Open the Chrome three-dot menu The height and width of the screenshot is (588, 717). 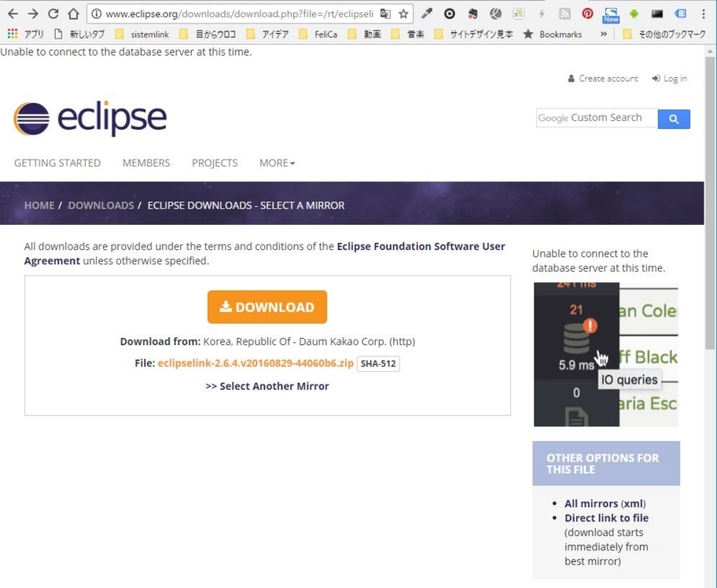tap(704, 14)
